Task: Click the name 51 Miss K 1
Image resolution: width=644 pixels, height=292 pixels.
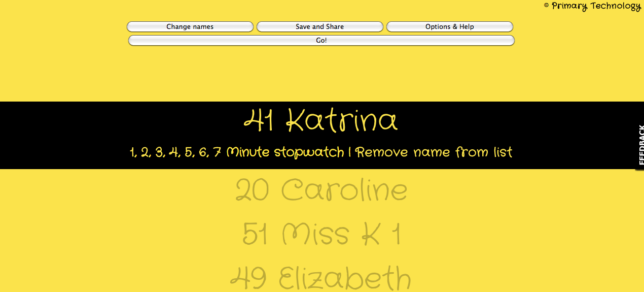Action: tap(321, 235)
